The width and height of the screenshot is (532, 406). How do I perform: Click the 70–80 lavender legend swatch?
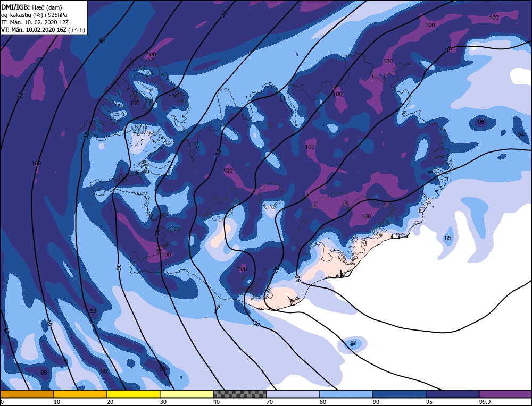click(293, 394)
